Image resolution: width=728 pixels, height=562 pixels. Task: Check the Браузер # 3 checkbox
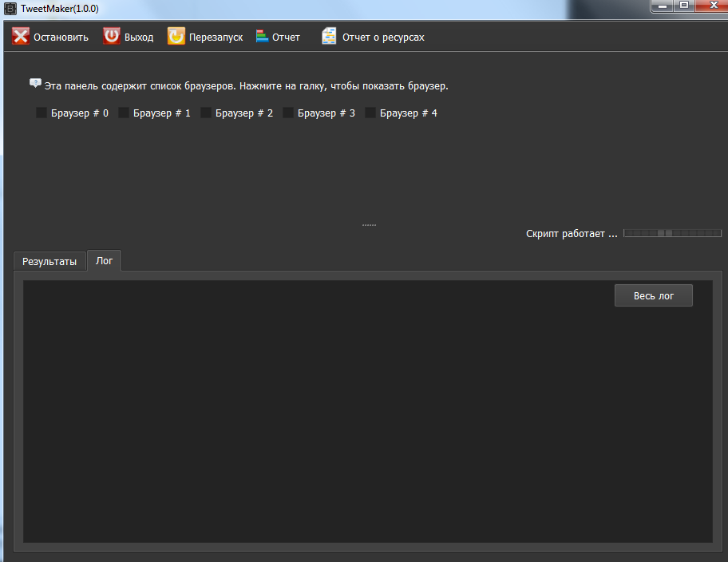click(288, 113)
